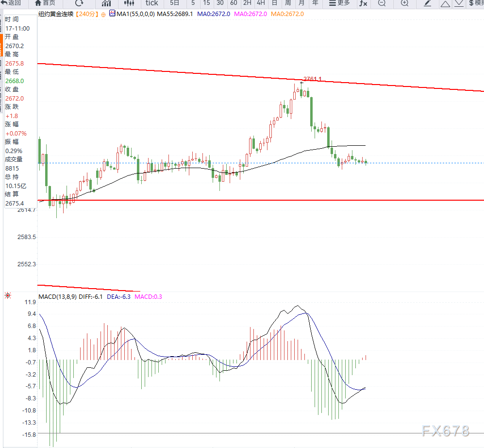Click the 返回 back button
Viewport: 484px width, 448px height.
11,3
